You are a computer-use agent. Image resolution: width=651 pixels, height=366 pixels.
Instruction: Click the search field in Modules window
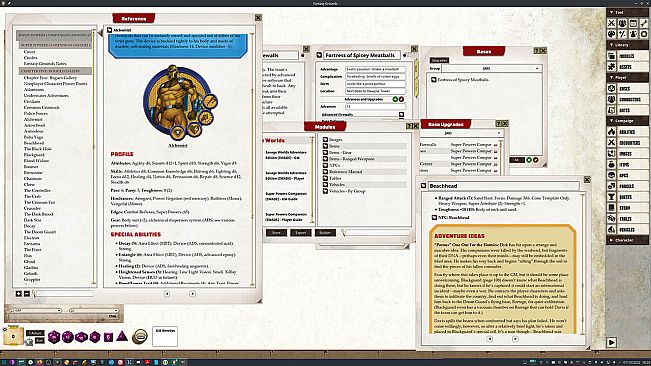377,233
